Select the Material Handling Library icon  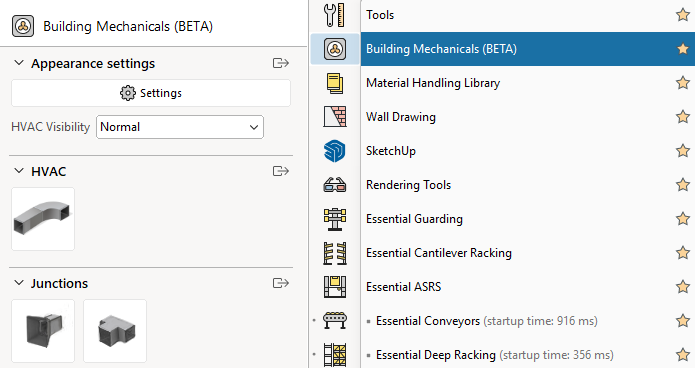(x=335, y=83)
